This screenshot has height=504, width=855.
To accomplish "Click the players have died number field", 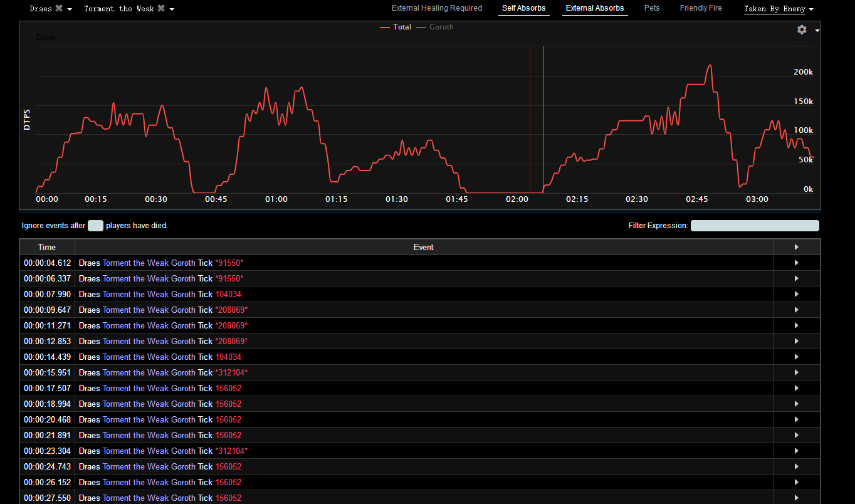I will click(x=95, y=226).
